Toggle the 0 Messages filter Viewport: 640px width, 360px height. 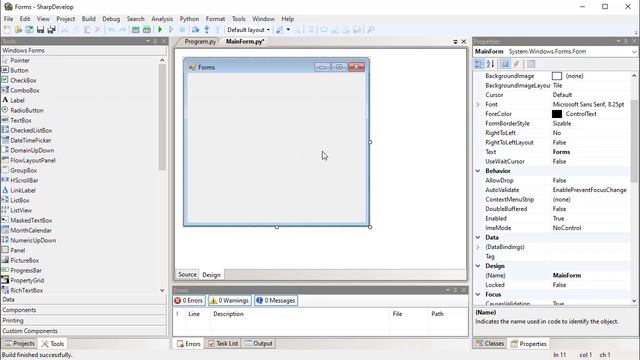(x=276, y=300)
